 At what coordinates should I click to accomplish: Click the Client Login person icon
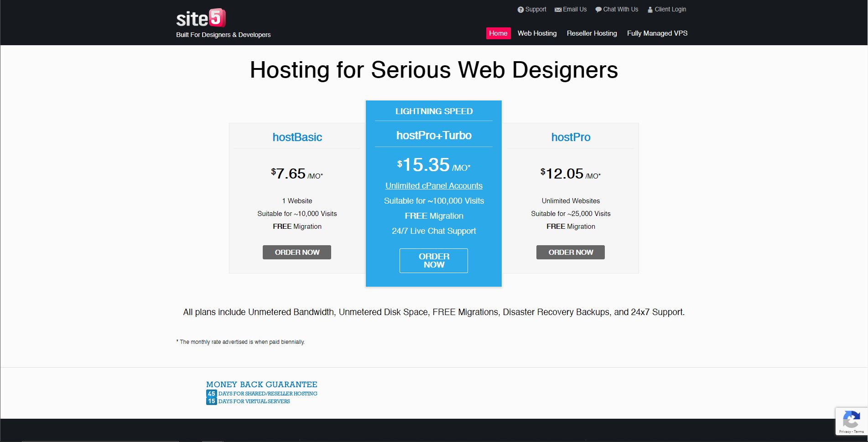650,10
